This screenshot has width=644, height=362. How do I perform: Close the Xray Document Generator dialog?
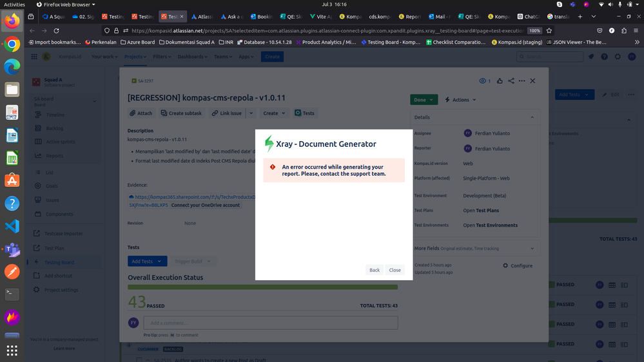(395, 270)
